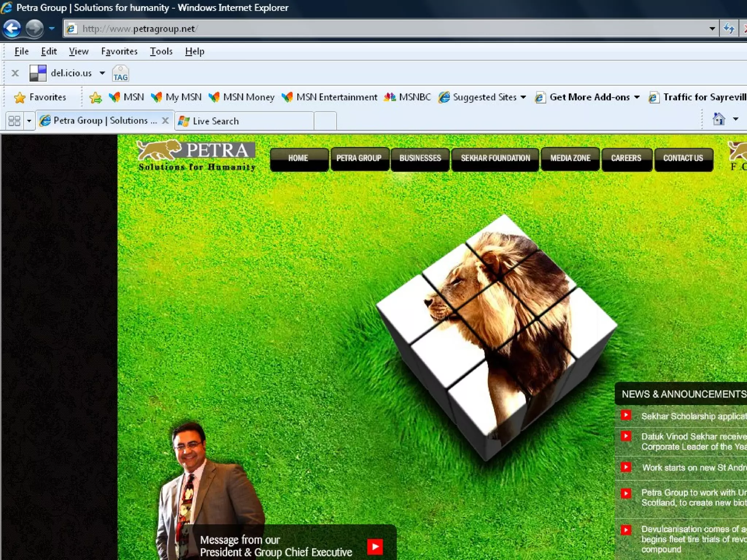Click the browser Back arrow button

12,28
